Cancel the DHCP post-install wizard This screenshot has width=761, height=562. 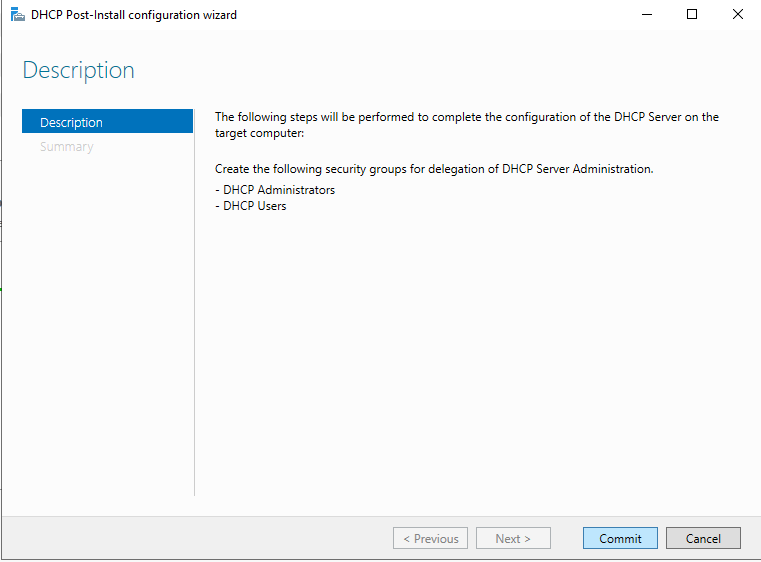click(702, 538)
